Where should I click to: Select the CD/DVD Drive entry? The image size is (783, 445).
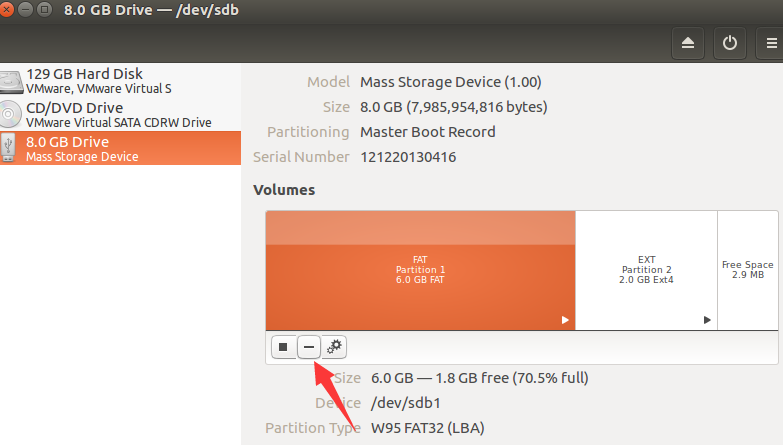coord(120,114)
